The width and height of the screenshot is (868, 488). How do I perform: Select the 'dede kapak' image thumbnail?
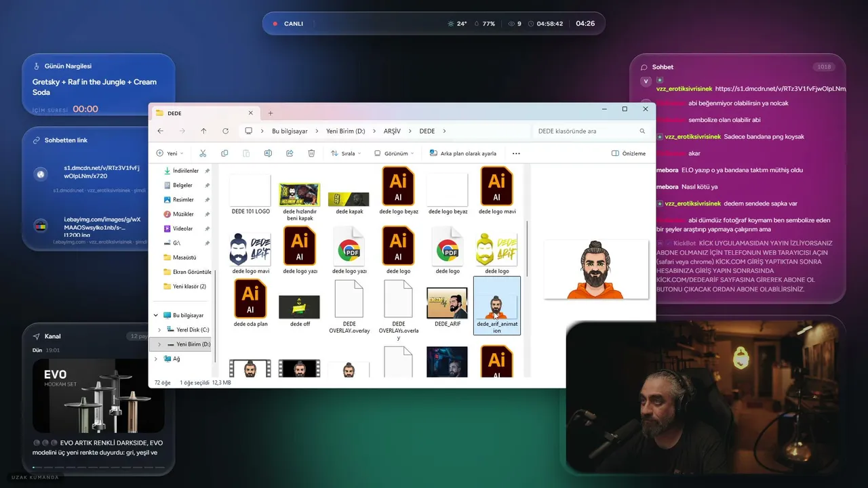349,199
